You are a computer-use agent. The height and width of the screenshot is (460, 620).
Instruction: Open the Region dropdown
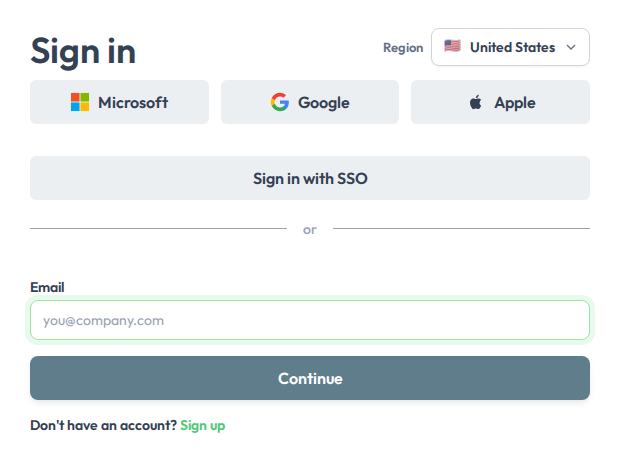[x=510, y=47]
